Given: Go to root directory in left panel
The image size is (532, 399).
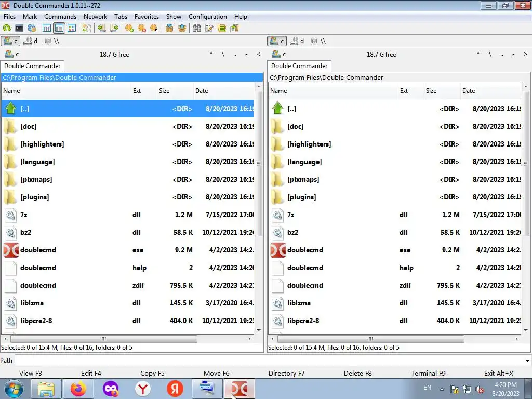Looking at the screenshot, I should 223,54.
